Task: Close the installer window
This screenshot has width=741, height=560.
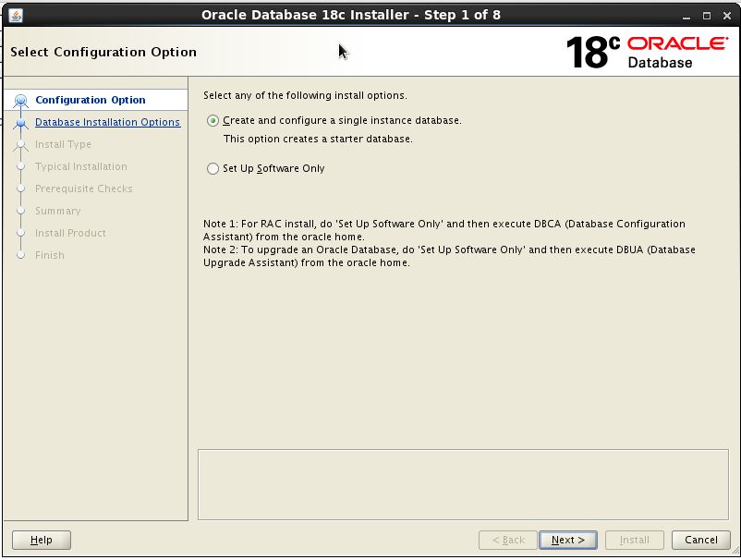Action: 727,16
